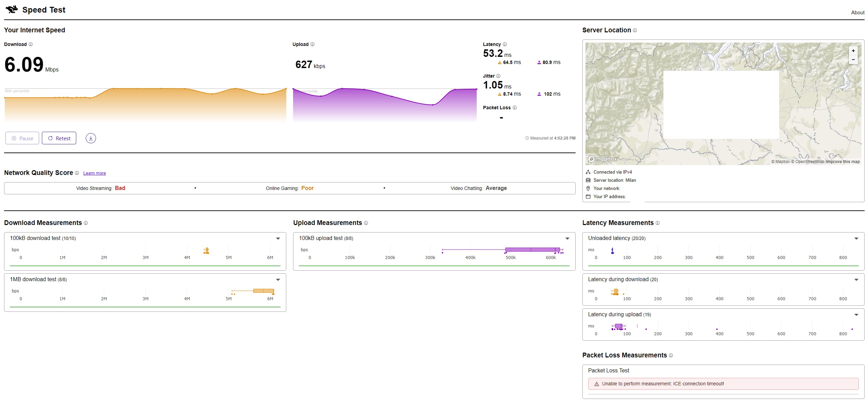Open the About page

point(857,13)
